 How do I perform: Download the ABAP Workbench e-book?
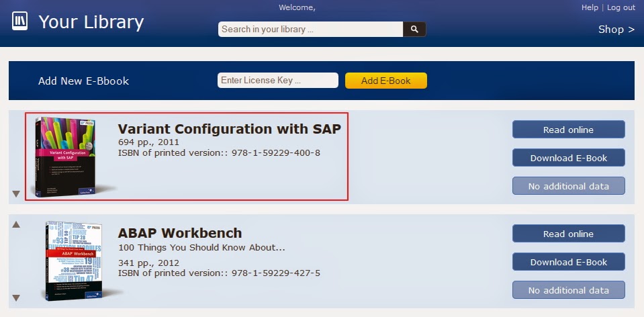568,262
